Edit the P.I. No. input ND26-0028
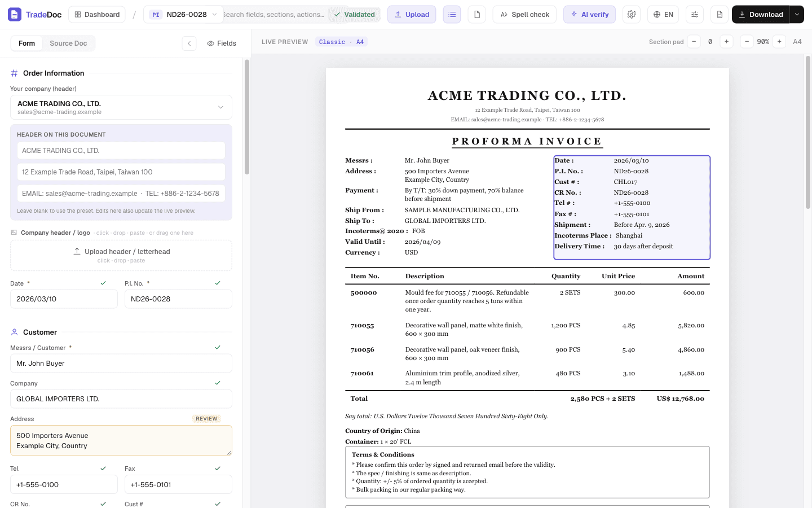This screenshot has height=508, width=812. (178, 299)
